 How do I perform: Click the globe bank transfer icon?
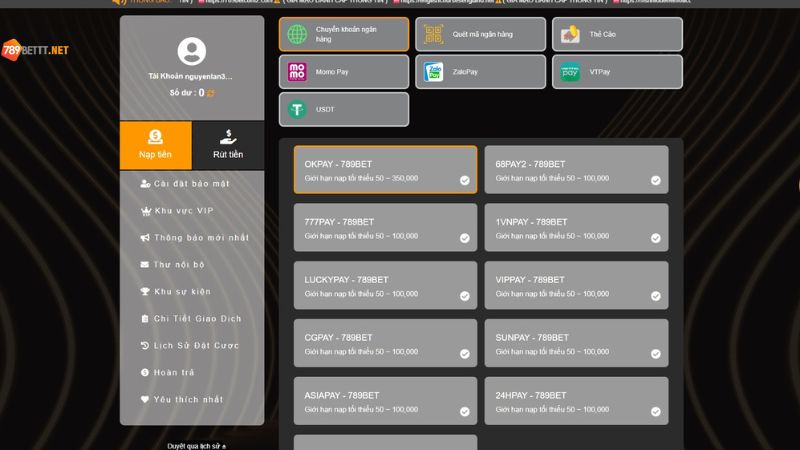coord(297,34)
